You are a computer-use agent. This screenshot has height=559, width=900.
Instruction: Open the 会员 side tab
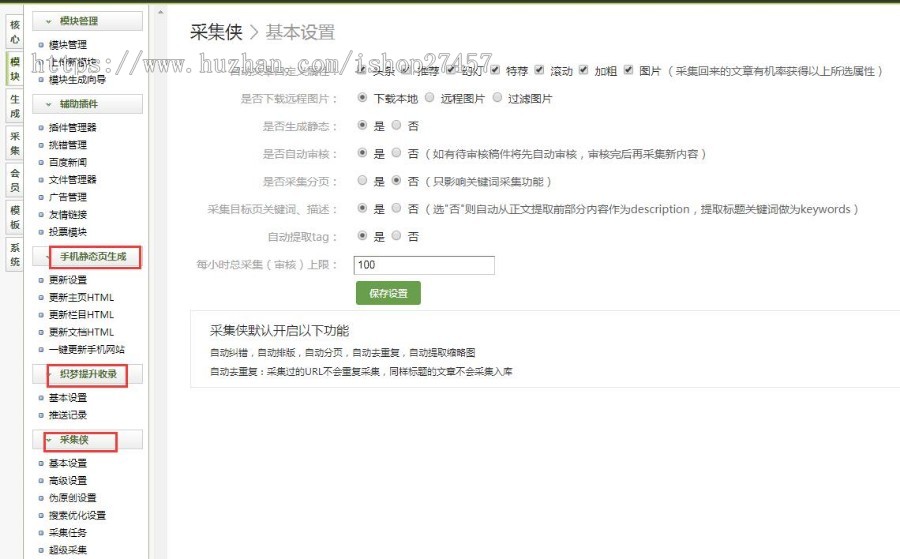14,180
